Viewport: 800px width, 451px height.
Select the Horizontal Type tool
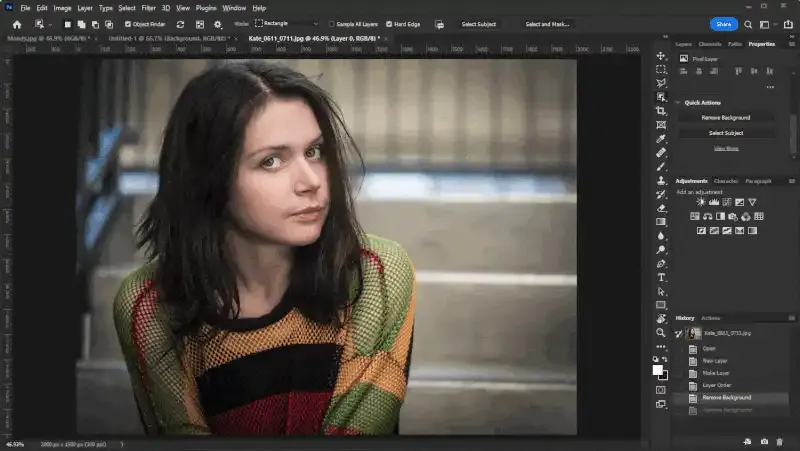click(x=661, y=277)
